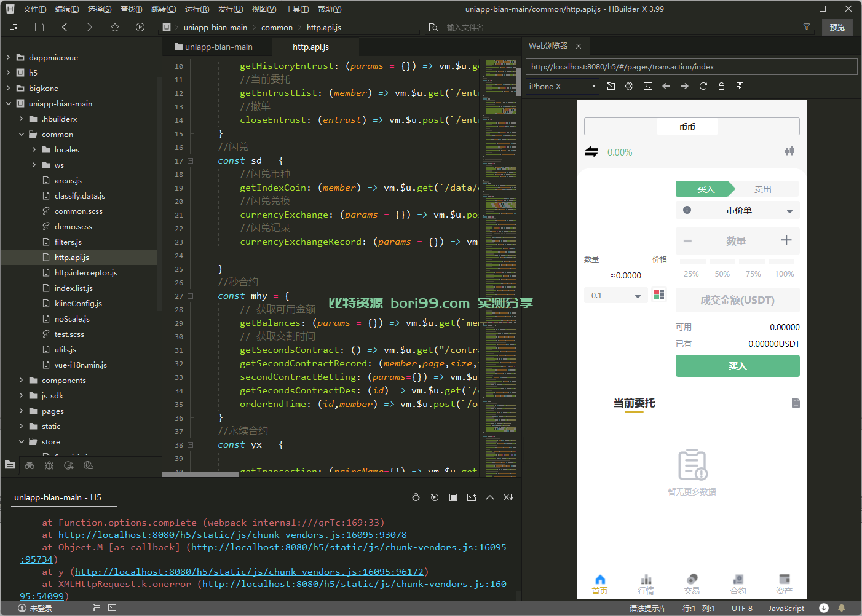Open browser in external window icon
This screenshot has height=616, width=862.
(x=611, y=86)
